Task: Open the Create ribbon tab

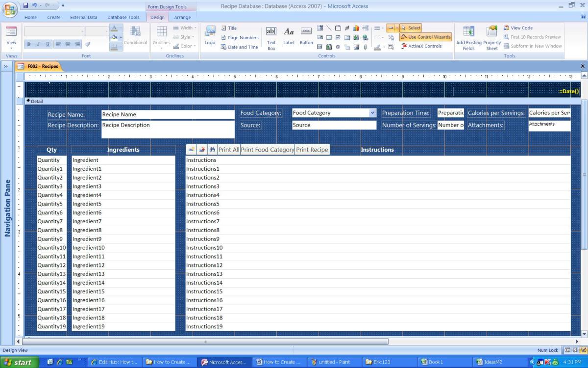Action: [x=53, y=17]
